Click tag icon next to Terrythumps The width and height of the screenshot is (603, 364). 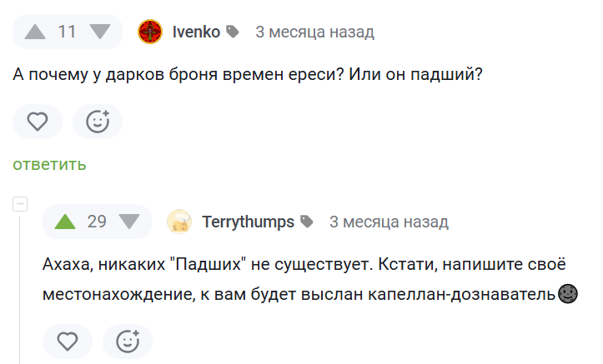(x=307, y=222)
